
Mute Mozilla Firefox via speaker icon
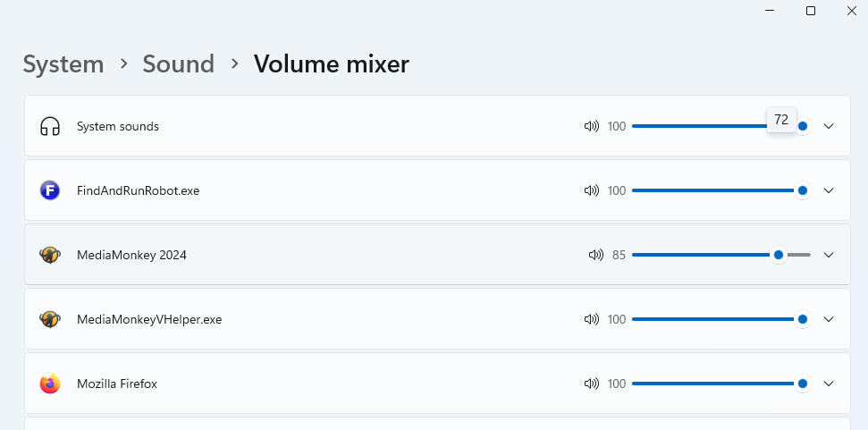[591, 384]
